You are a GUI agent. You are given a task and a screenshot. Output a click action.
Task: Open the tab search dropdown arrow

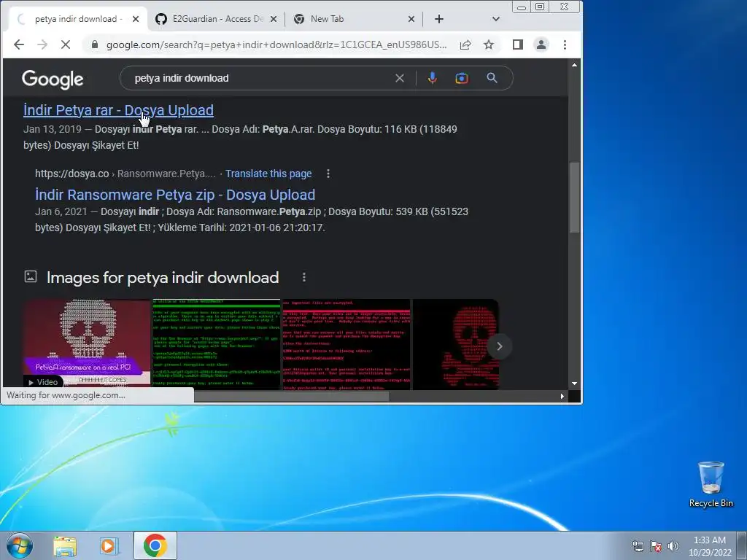496,19
